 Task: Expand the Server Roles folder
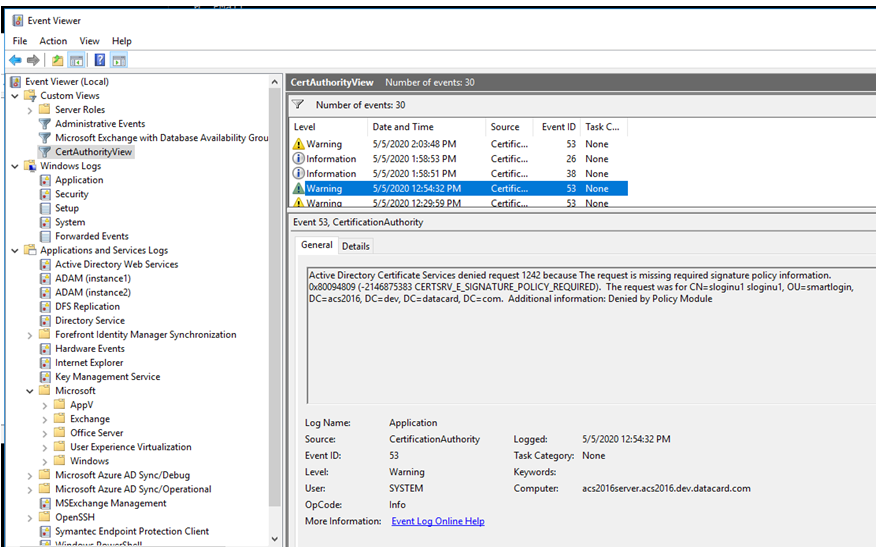[30, 110]
